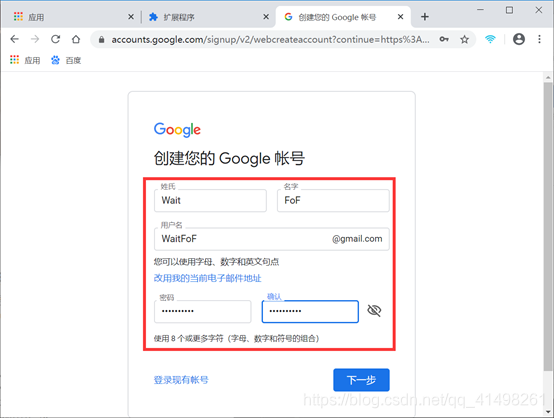Click the 用户名 field with WaitFoF
The height and width of the screenshot is (418, 554).
[272, 239]
